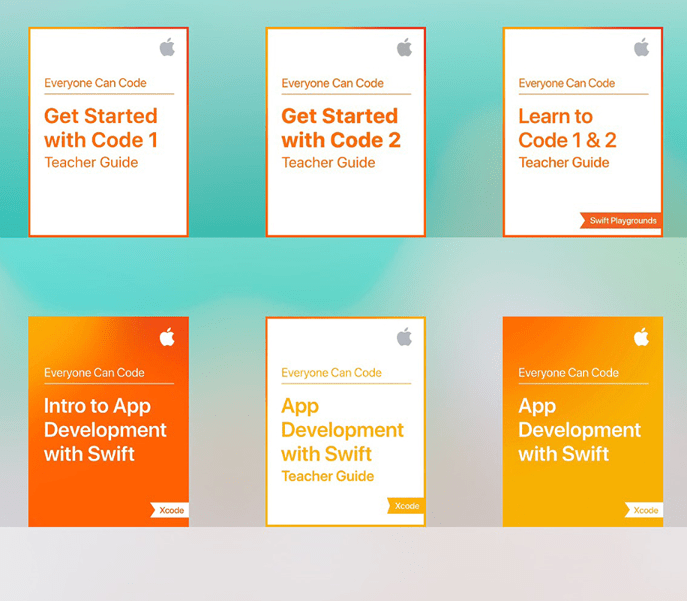
Task: Click 'Learn to Code 1 & 2' title text
Action: point(567,128)
